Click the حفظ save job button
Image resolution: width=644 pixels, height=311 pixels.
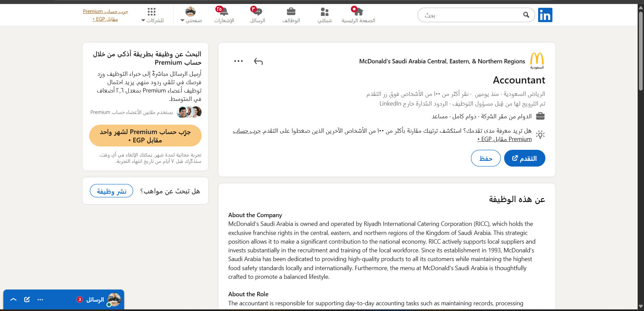(x=486, y=158)
